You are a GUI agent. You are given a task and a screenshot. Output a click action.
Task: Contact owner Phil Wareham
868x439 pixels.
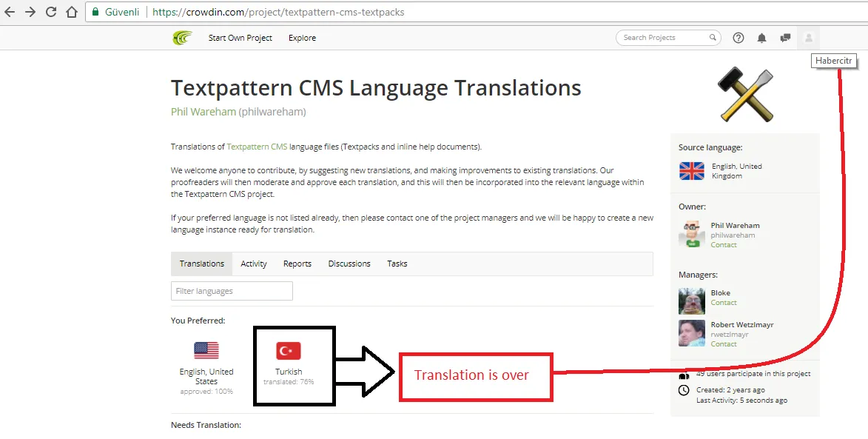(724, 245)
